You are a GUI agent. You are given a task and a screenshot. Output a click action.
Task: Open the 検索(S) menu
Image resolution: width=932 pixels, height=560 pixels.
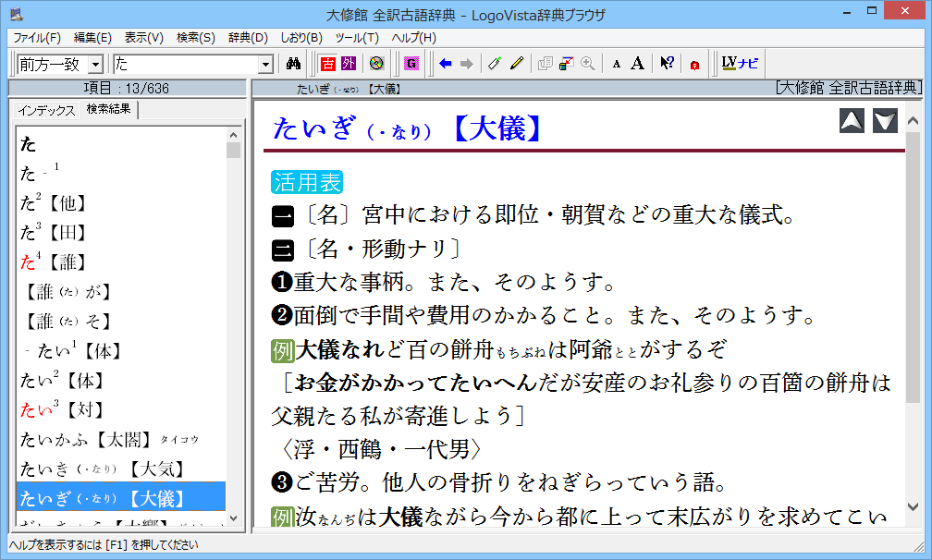click(x=196, y=37)
